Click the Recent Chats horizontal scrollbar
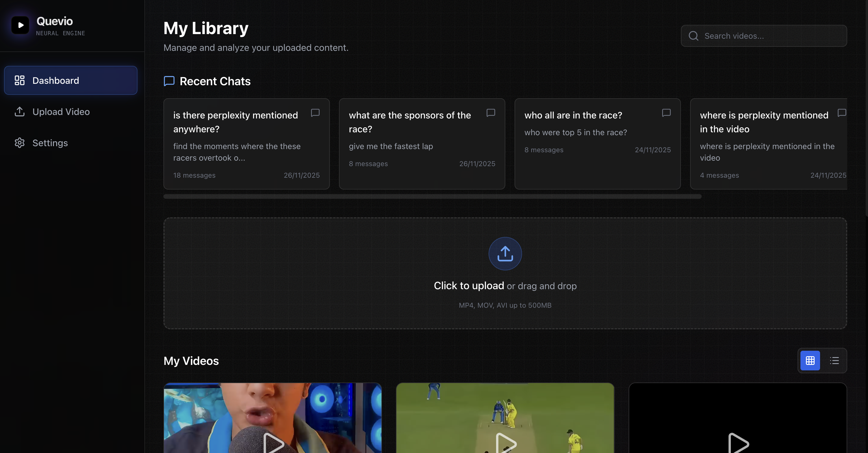The width and height of the screenshot is (868, 453). (432, 196)
